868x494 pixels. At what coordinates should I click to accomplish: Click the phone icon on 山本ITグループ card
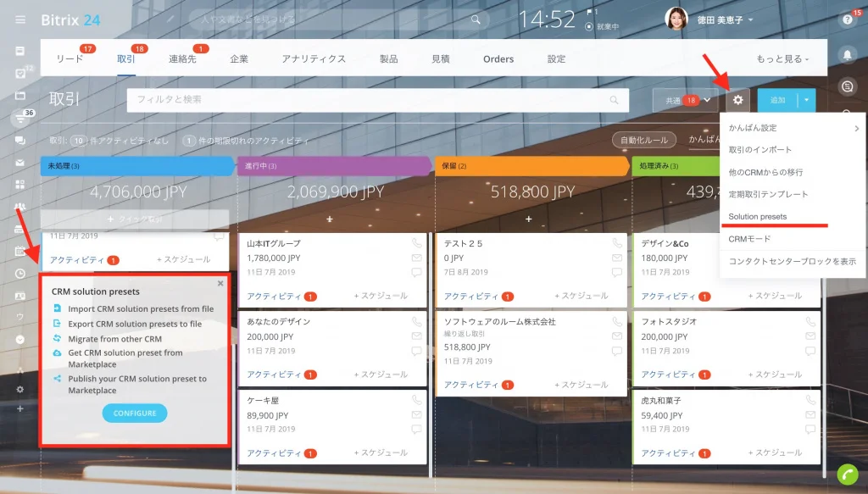(416, 243)
